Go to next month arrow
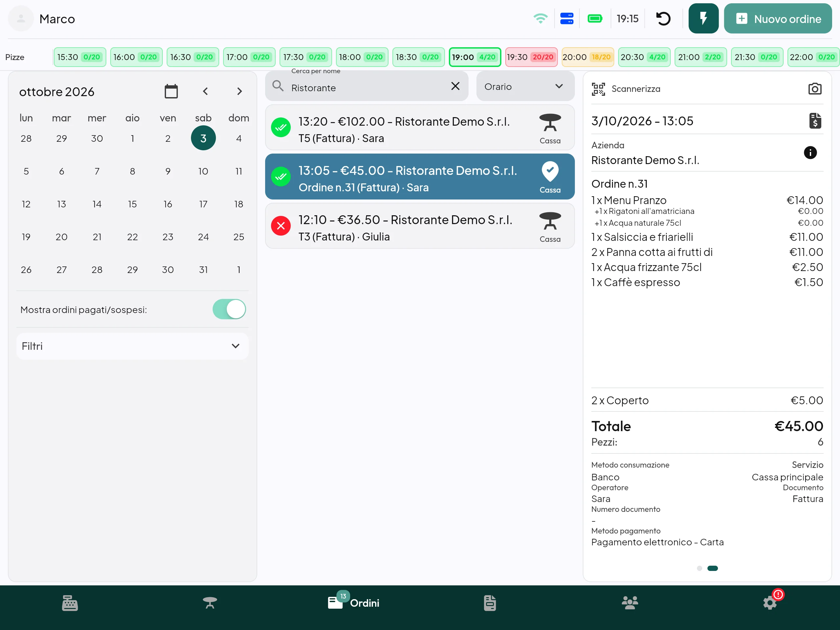Viewport: 840px width, 630px height. (x=239, y=91)
